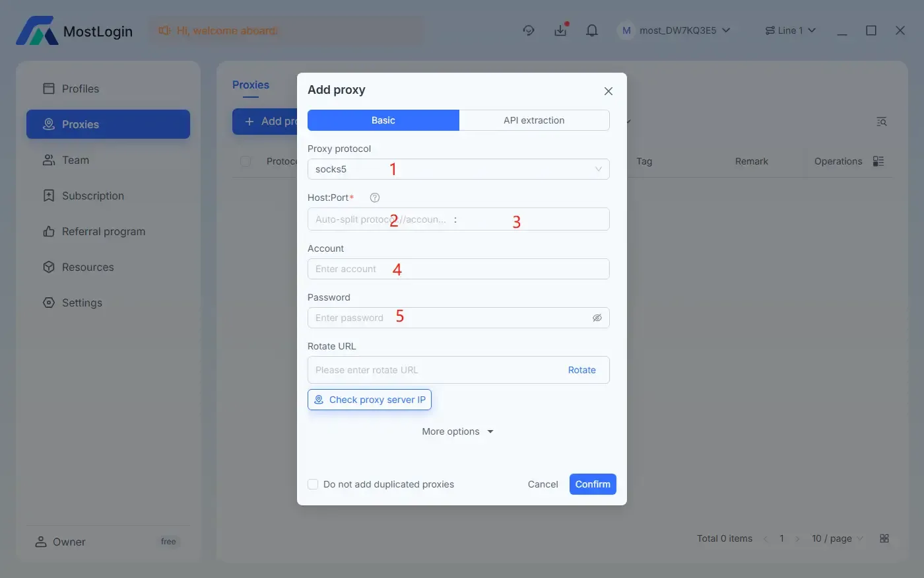The height and width of the screenshot is (578, 924).
Task: Click the Owner person icon
Action: click(41, 542)
